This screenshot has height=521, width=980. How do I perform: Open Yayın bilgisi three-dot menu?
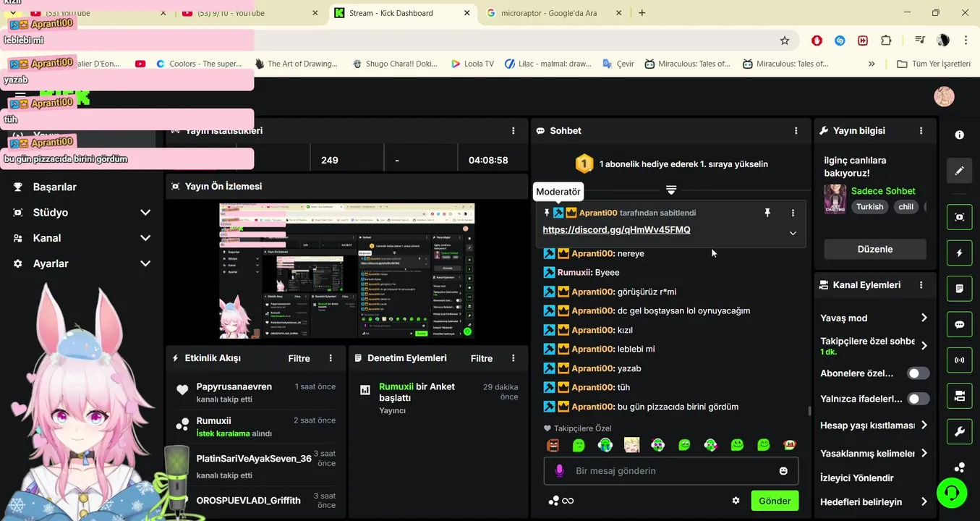click(x=921, y=131)
